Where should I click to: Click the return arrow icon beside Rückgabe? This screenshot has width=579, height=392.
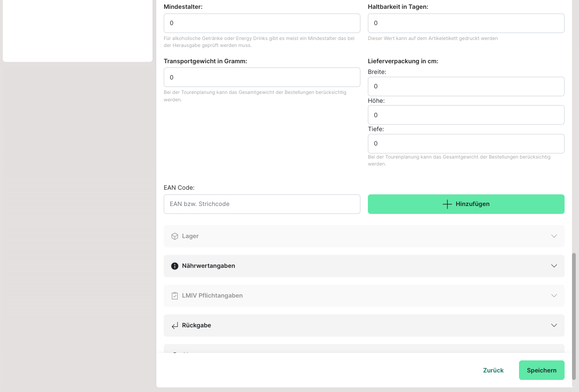pyautogui.click(x=175, y=326)
